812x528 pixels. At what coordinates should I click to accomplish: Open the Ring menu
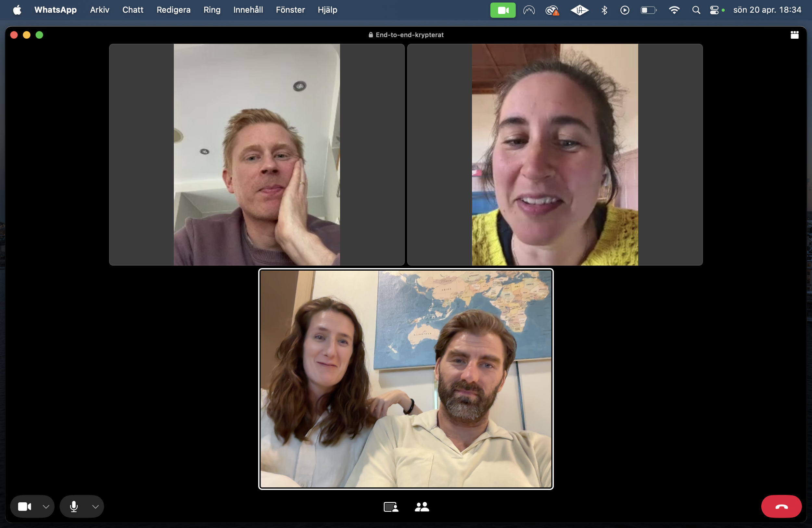(212, 10)
